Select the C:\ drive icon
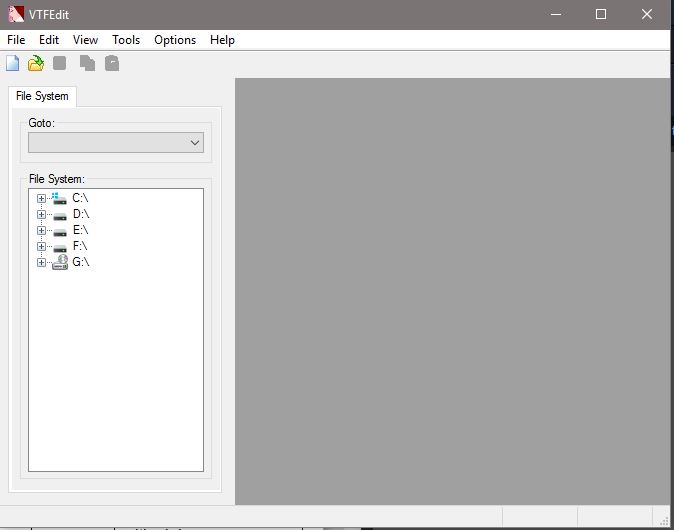 pos(59,198)
